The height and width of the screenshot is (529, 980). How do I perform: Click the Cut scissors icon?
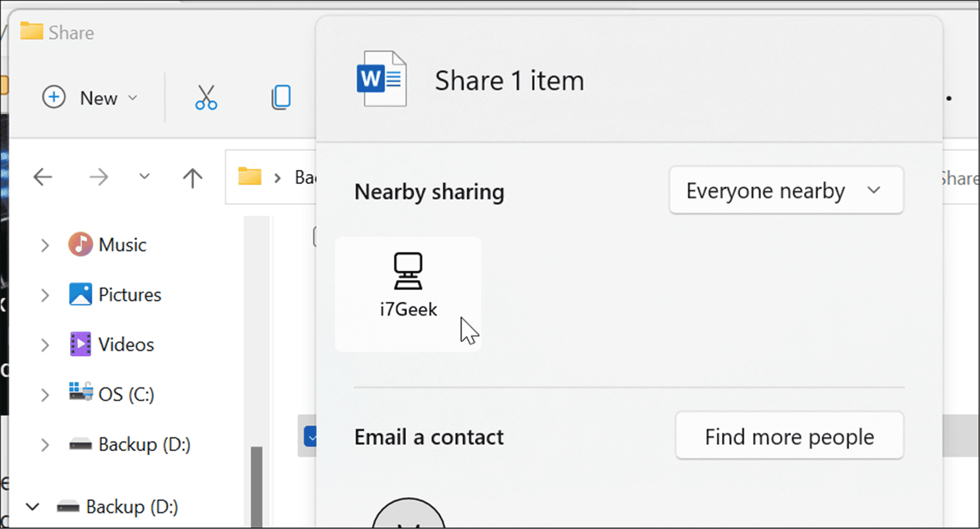(206, 97)
